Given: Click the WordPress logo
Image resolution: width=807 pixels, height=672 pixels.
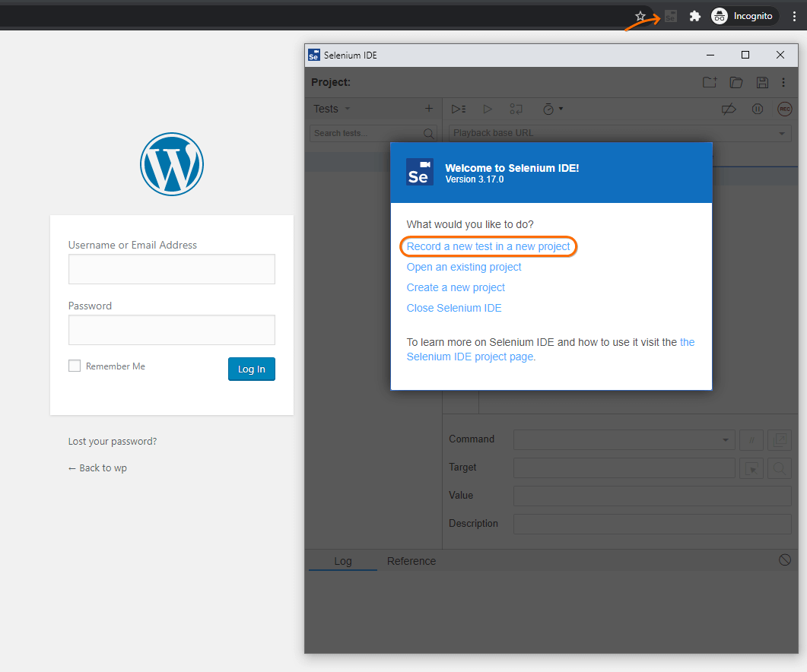Looking at the screenshot, I should coord(172,165).
